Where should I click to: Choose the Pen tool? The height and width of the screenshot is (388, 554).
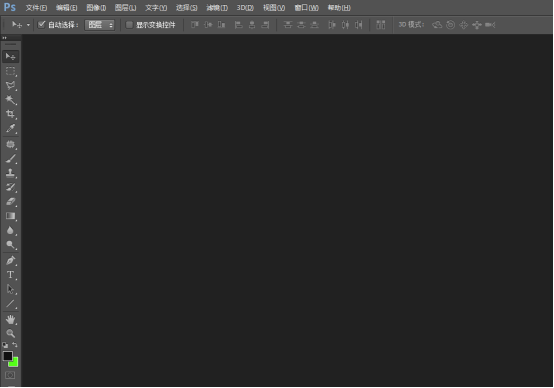[x=10, y=260]
